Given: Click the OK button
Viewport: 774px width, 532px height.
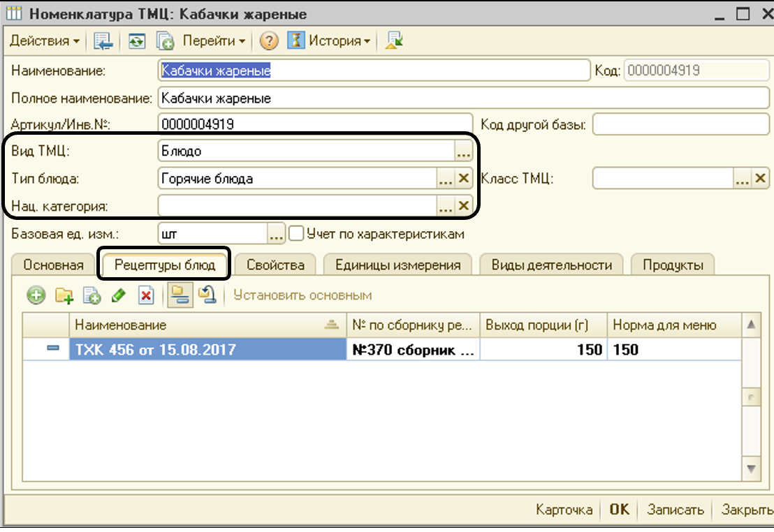Looking at the screenshot, I should click(x=620, y=510).
